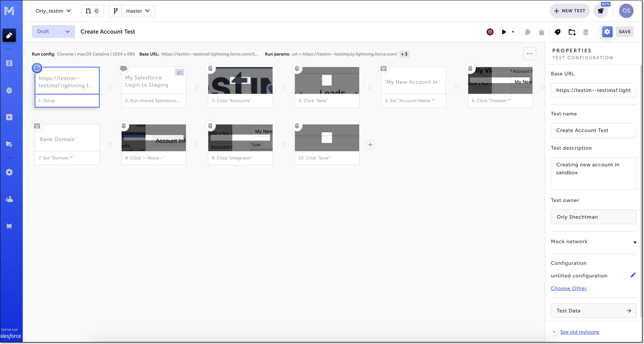Open the users cloud icon in sidebar
This screenshot has height=344, width=644.
pyautogui.click(x=9, y=199)
